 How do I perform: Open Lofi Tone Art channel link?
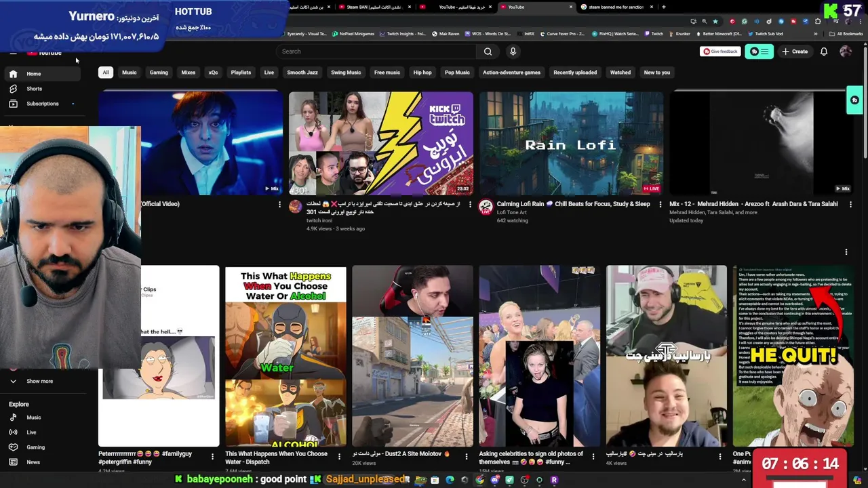coord(511,213)
